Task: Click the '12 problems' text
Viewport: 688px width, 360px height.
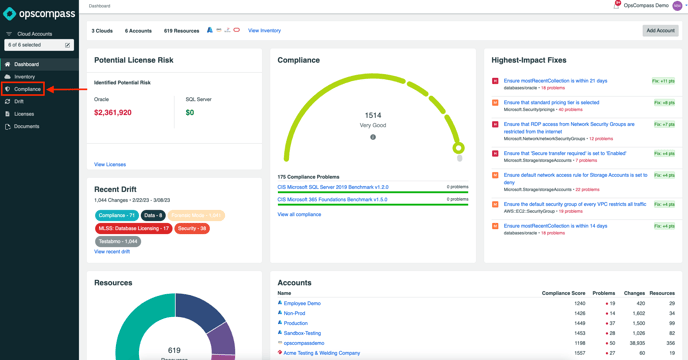Action: coord(601,139)
